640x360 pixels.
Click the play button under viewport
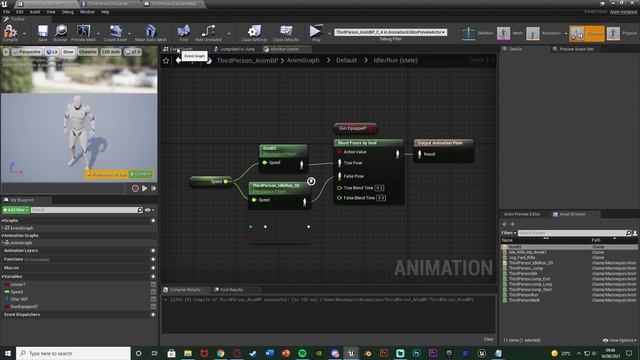point(145,188)
